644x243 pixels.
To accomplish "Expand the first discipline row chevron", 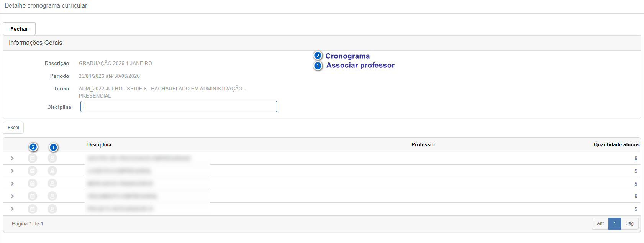I will tap(12, 158).
